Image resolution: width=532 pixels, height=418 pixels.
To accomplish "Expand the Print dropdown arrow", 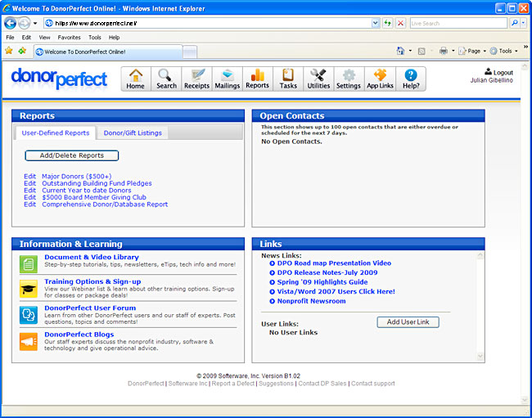I will click(x=453, y=51).
